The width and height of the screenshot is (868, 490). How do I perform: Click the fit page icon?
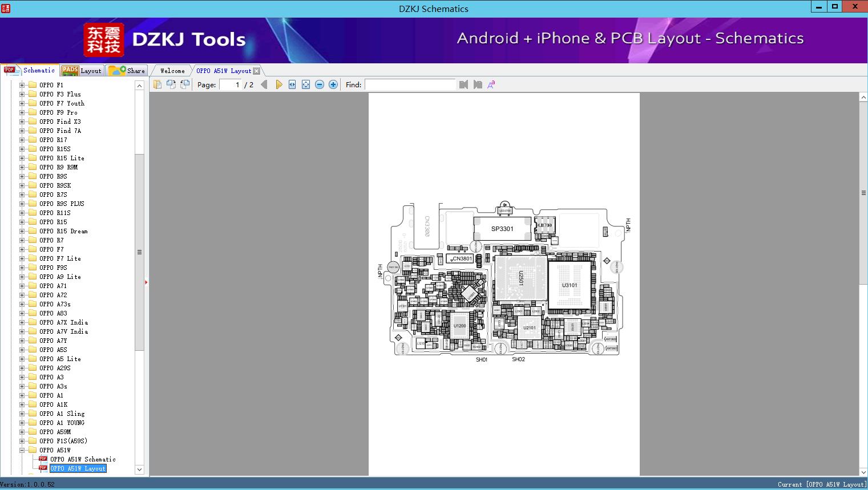pos(306,84)
